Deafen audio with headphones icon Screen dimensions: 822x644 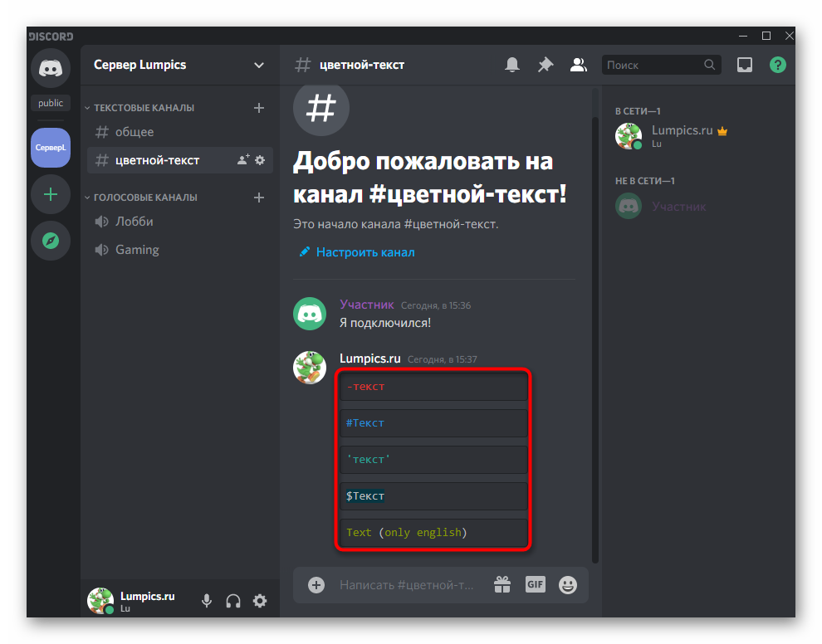pos(233,601)
